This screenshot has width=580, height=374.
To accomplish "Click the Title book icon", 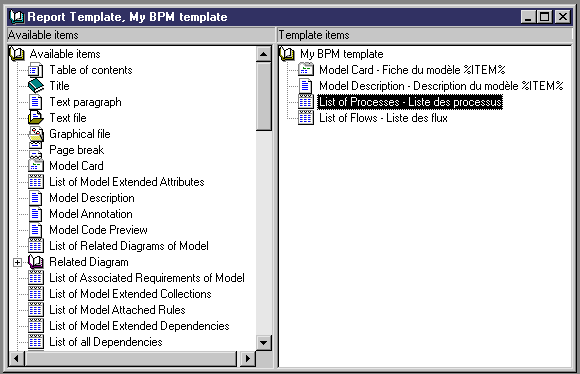I will tap(36, 86).
